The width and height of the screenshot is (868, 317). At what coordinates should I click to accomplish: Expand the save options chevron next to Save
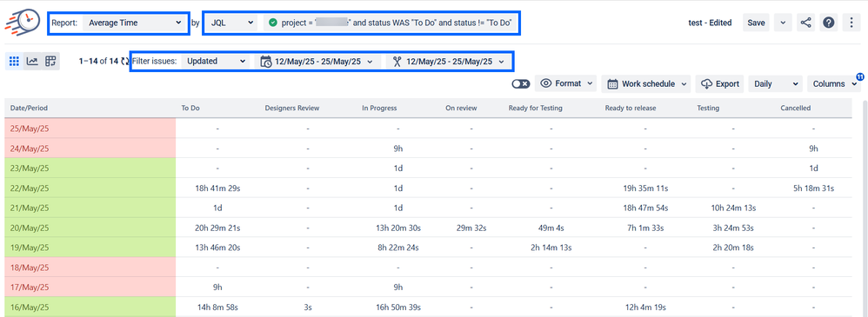[782, 23]
